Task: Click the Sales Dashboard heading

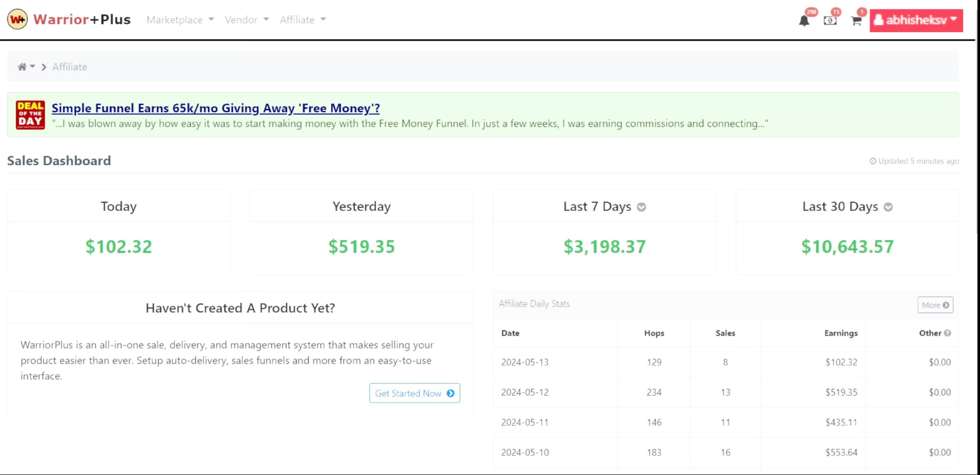Action: coord(59,161)
